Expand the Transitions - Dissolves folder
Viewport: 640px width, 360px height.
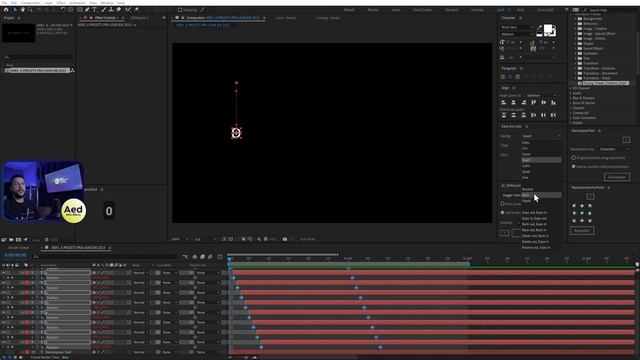pos(576,68)
